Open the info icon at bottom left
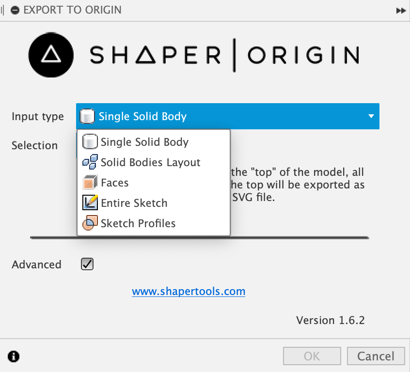The width and height of the screenshot is (410, 372). [14, 357]
